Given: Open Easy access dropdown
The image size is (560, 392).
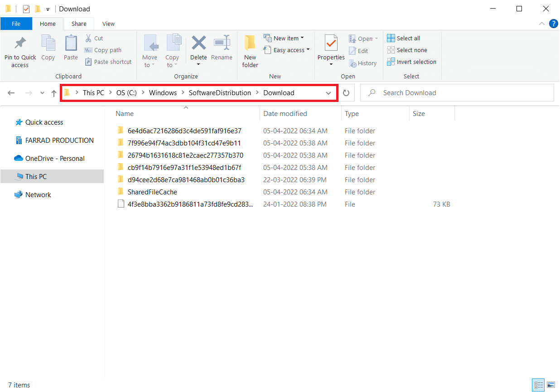Looking at the screenshot, I should tap(287, 50).
